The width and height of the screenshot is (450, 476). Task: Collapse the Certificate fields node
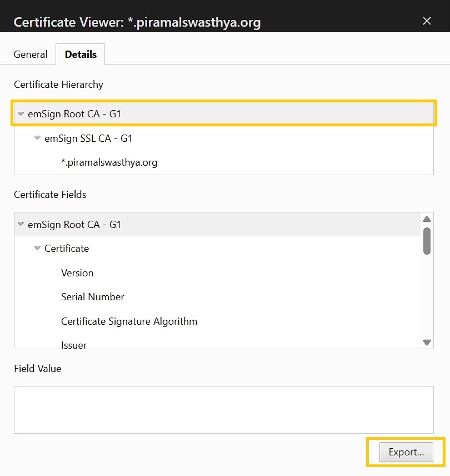[x=37, y=249]
